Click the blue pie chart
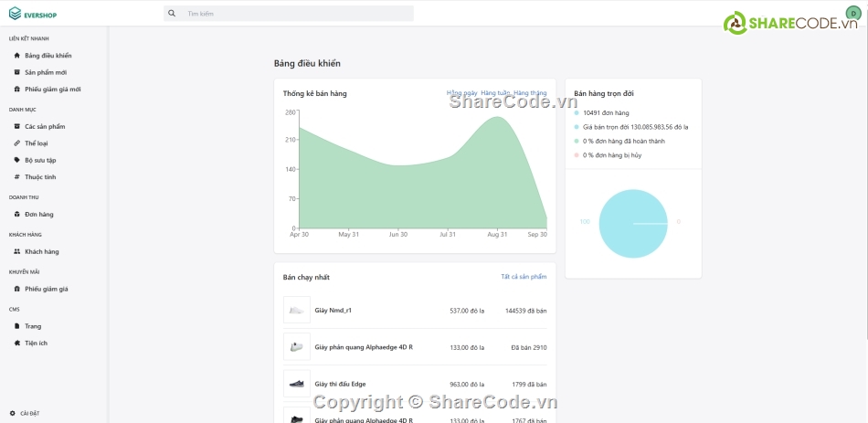Image resolution: width=868 pixels, height=423 pixels. tap(633, 224)
